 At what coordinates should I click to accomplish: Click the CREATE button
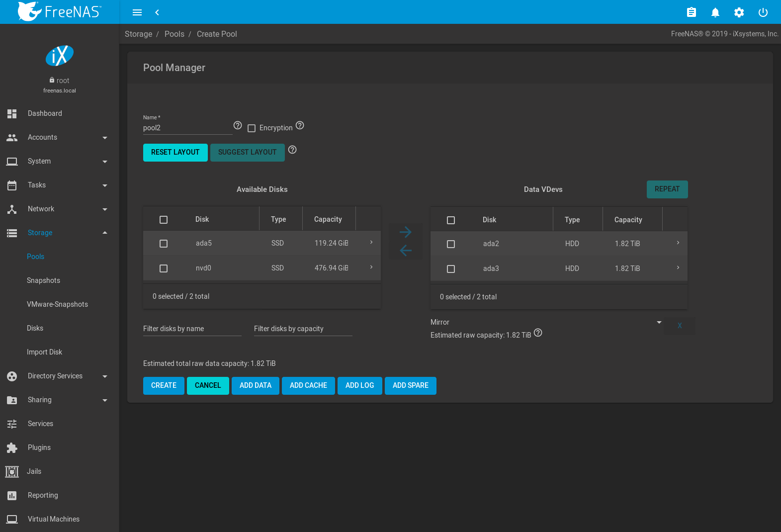tap(164, 386)
